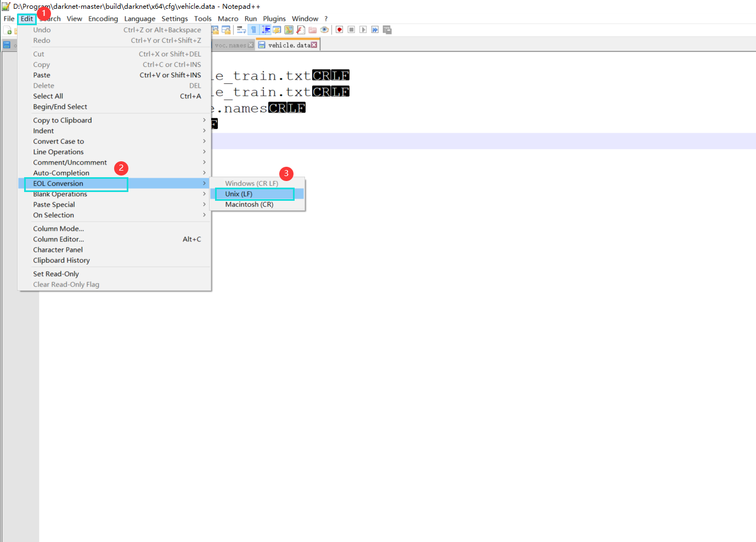Close the vehicle.data tab
The image size is (756, 542).
point(313,44)
